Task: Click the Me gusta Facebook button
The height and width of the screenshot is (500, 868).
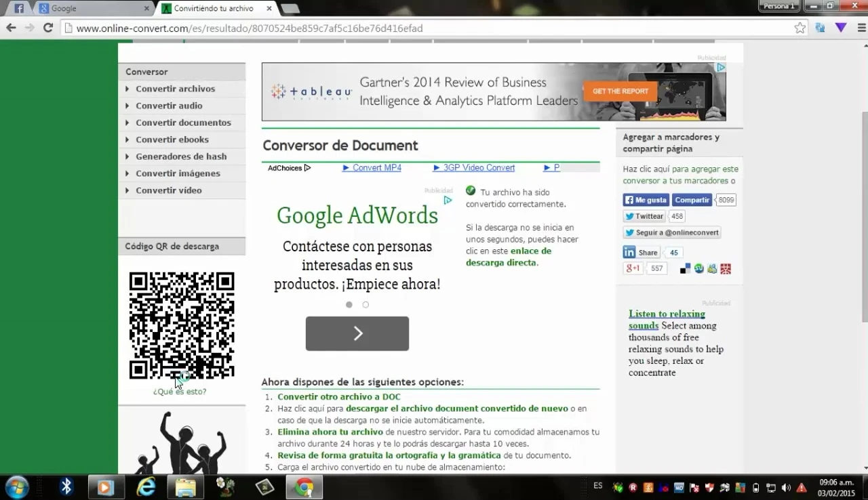Action: click(x=646, y=200)
